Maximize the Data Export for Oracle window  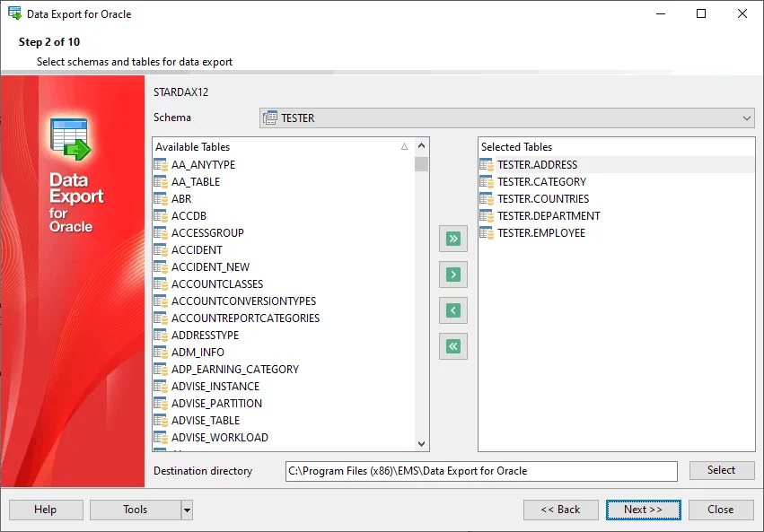click(x=701, y=13)
